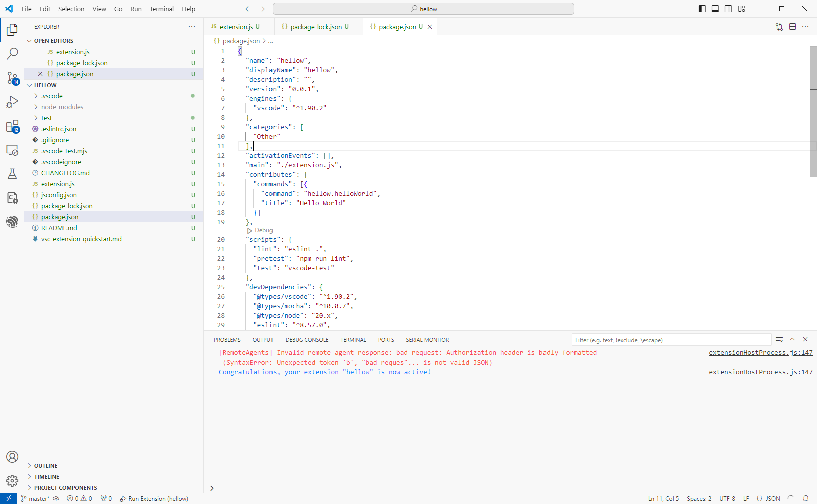Switch to the Terminal panel tab
The image size is (817, 504).
pyautogui.click(x=353, y=340)
